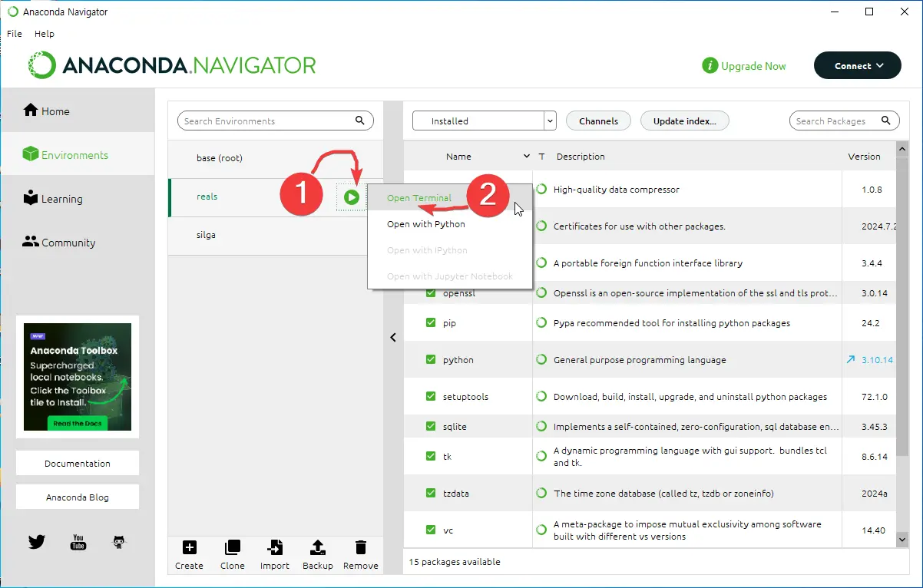Select Open Terminal from the context menu
This screenshot has width=923, height=588.
419,198
